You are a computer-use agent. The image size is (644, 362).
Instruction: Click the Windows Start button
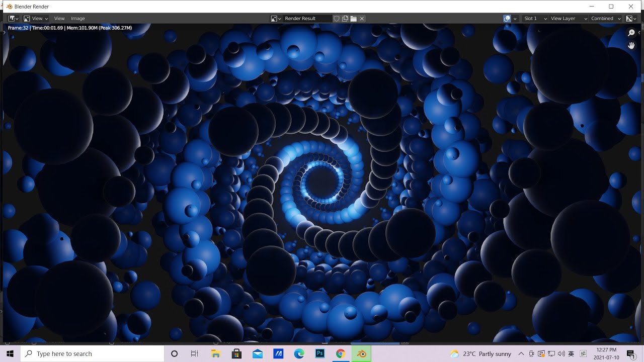[x=10, y=353]
